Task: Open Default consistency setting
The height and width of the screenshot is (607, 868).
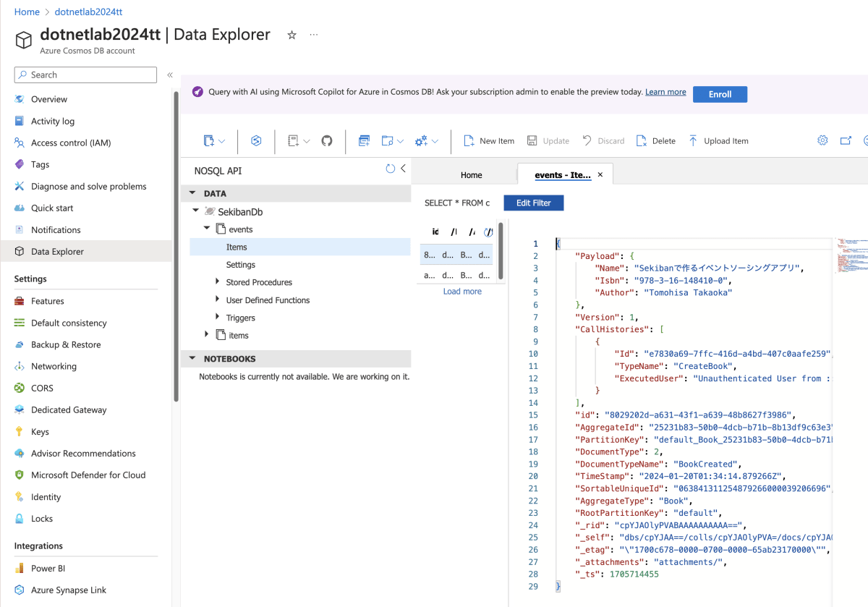Action: point(69,323)
